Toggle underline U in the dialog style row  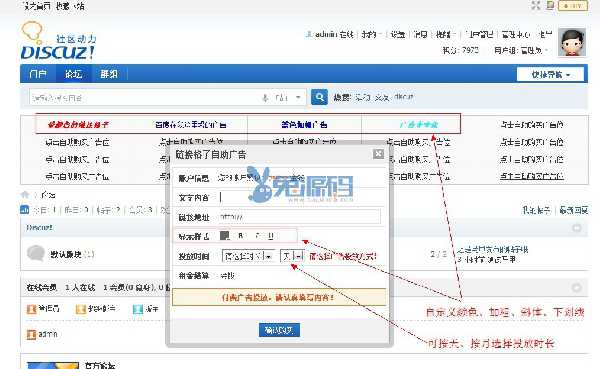click(x=271, y=236)
